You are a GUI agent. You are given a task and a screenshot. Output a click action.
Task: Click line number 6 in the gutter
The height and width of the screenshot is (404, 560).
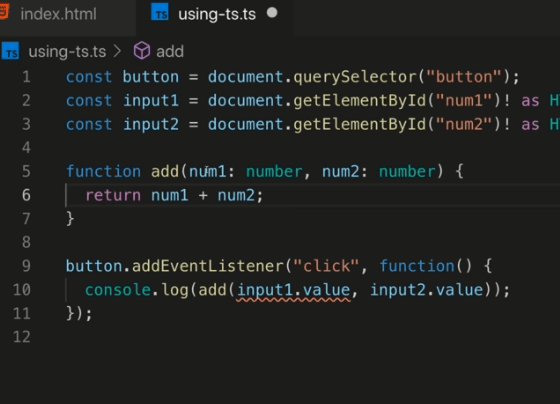click(x=26, y=195)
